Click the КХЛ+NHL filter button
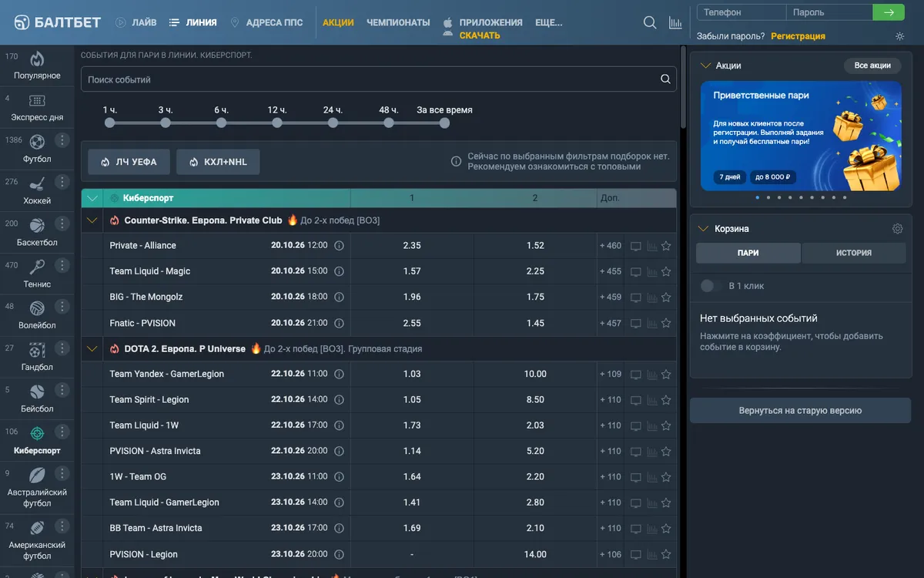The height and width of the screenshot is (578, 924). coord(218,162)
